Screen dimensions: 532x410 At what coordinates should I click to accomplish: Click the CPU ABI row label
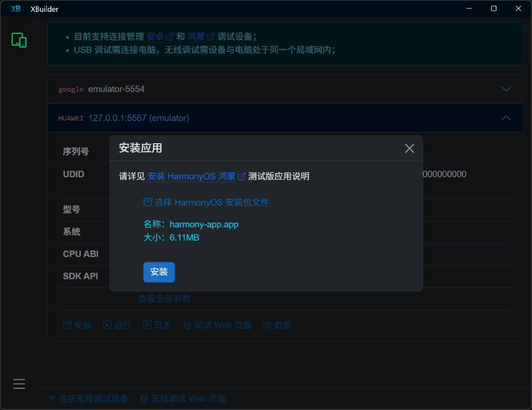(80, 254)
